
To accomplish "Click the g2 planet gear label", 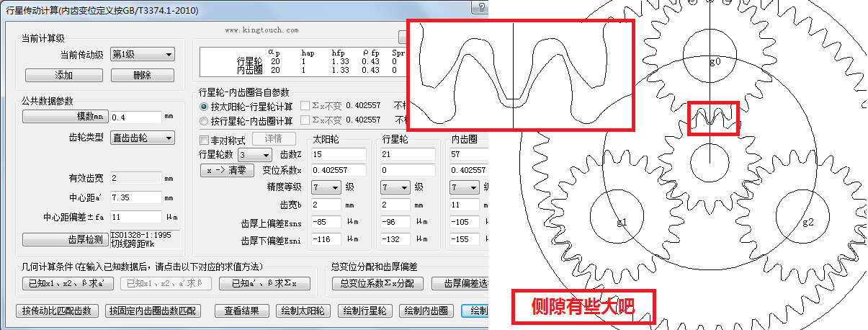I will pyautogui.click(x=807, y=222).
